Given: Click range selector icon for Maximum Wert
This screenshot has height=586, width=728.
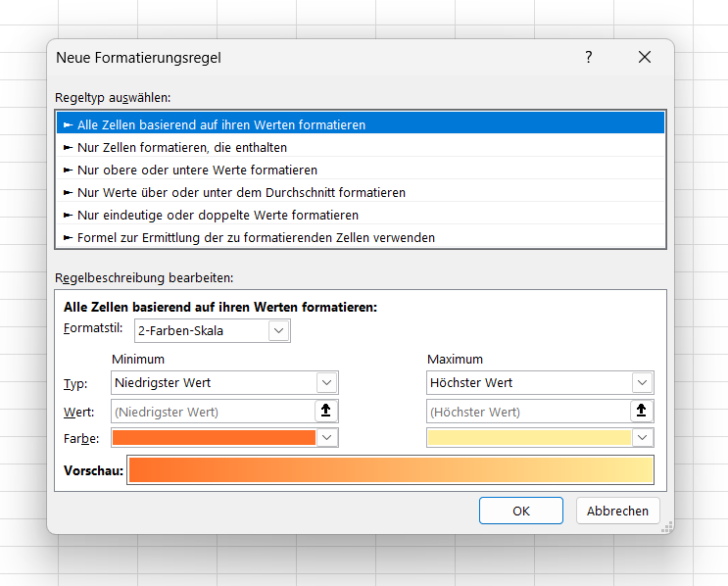Looking at the screenshot, I should click(x=642, y=411).
